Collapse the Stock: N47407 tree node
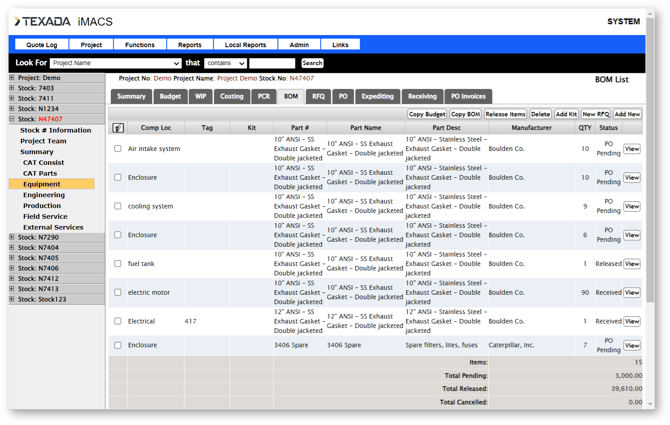Viewport: 670px width, 425px height. [x=12, y=119]
